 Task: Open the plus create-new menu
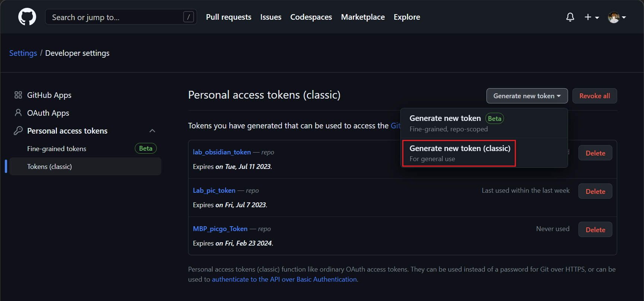pyautogui.click(x=591, y=17)
